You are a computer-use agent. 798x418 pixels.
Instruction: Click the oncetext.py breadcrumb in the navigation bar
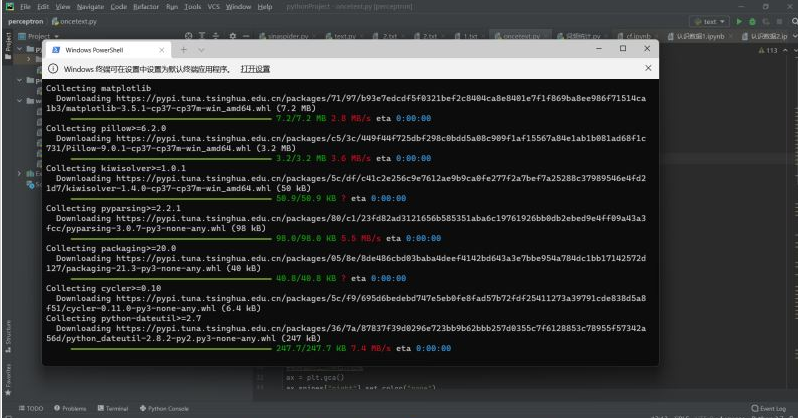coord(74,21)
